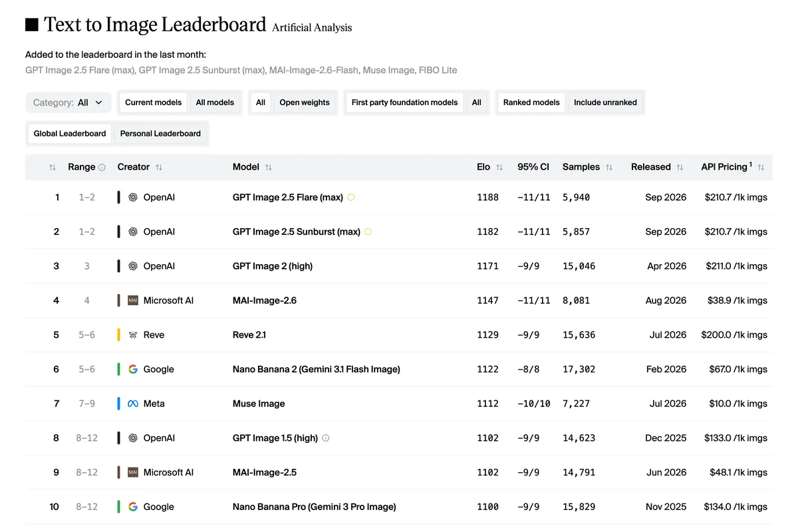Click the Meta logo in the Muse Image row

133,404
